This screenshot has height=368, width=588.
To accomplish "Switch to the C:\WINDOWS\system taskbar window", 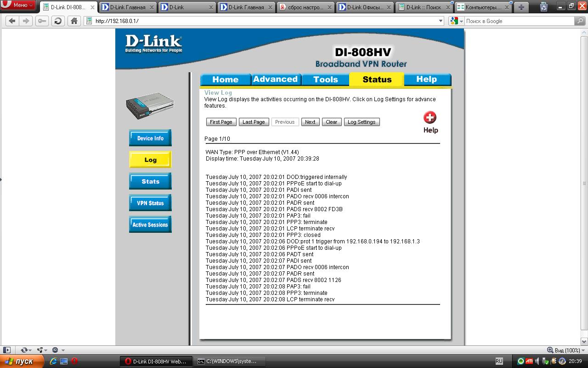I will coord(230,361).
